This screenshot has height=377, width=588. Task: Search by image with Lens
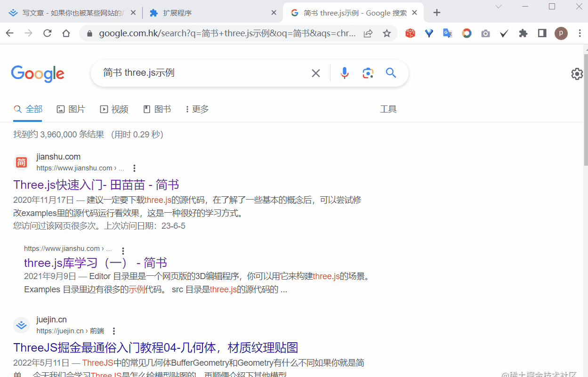[368, 73]
